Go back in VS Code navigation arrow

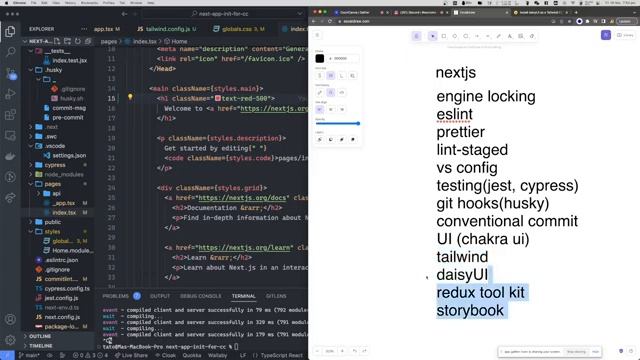click(124, 14)
